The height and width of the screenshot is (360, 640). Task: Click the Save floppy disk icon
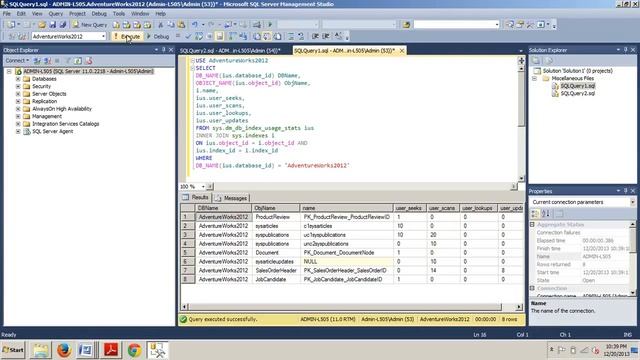pos(53,25)
